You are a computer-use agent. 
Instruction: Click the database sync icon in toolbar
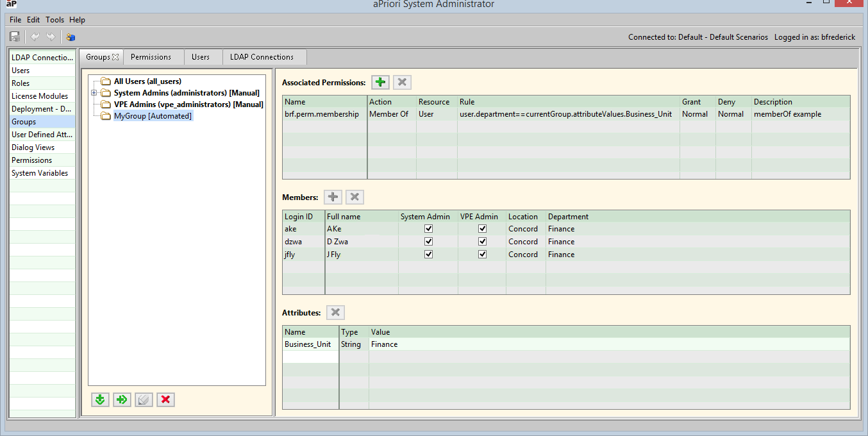pos(71,37)
